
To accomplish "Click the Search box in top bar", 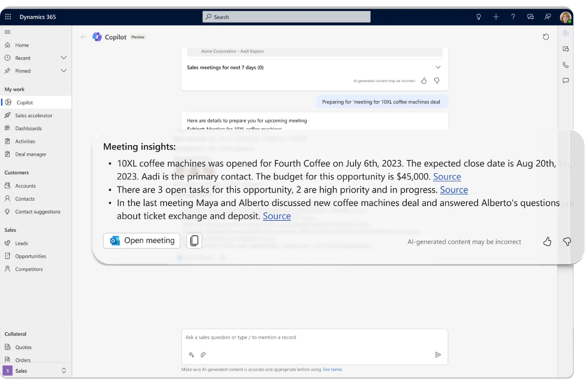I will 287,17.
